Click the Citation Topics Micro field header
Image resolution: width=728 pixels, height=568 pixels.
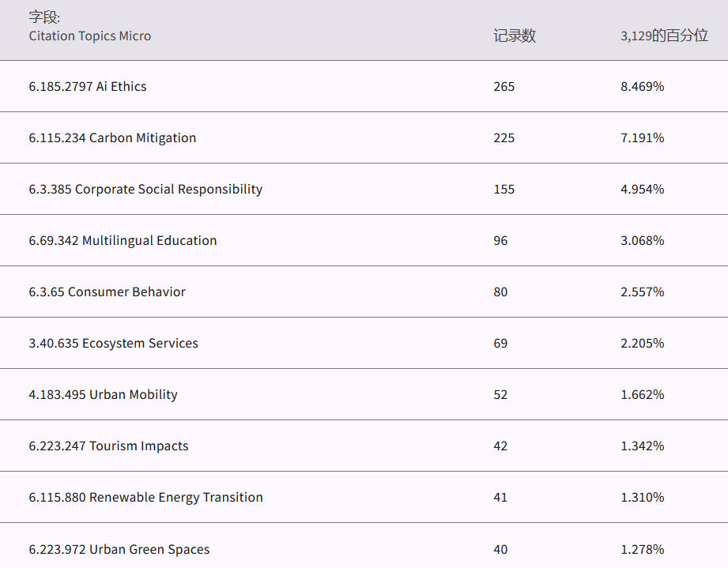[89, 36]
